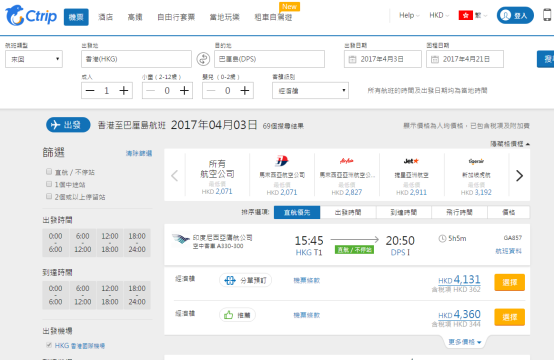Click user avatar login button
Image resolution: width=554 pixels, height=360 pixels.
[x=515, y=16]
